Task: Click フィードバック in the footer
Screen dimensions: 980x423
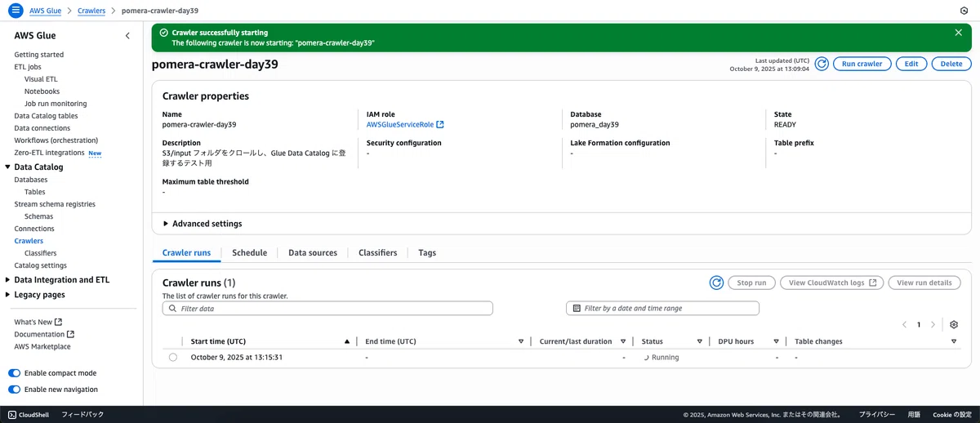Action: pos(82,415)
